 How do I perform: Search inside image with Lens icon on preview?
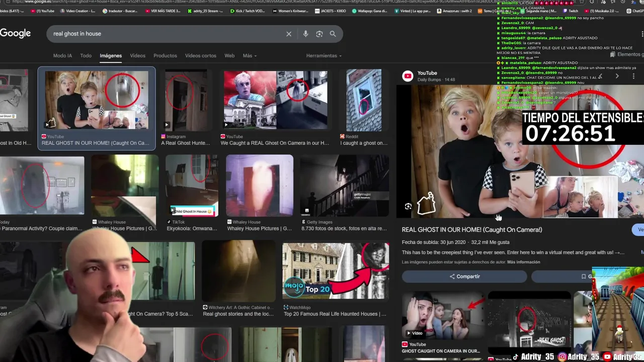(x=408, y=206)
